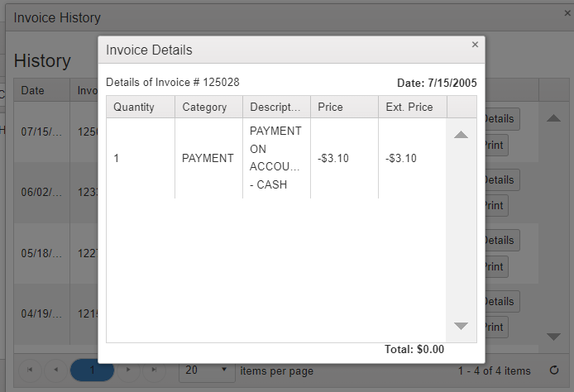Sort by the Description column header
This screenshot has height=392, width=574.
[x=275, y=108]
